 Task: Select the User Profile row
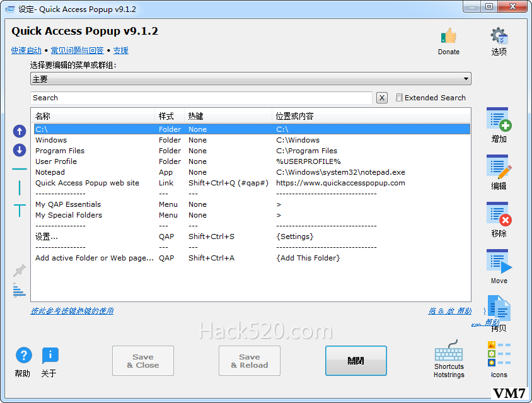[252, 161]
